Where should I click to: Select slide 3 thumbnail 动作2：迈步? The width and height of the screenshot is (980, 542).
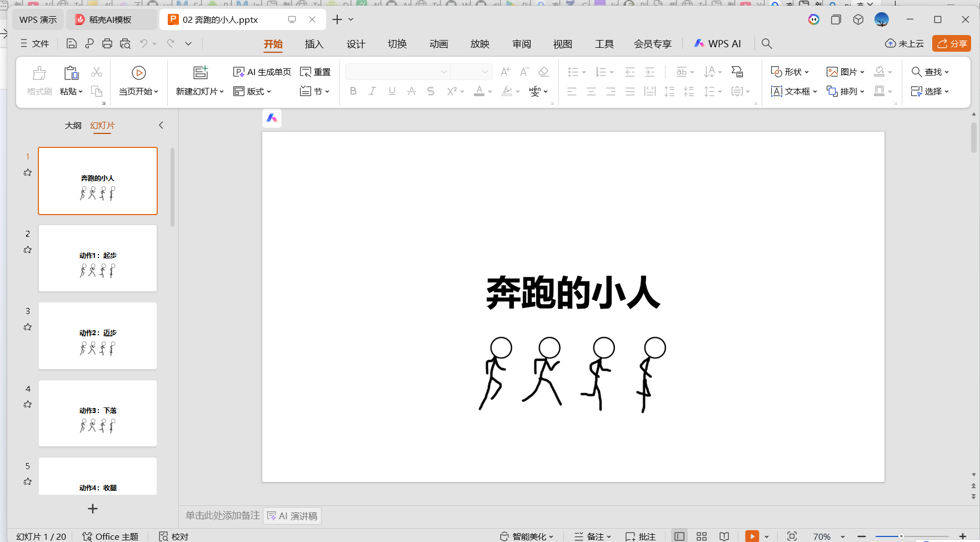click(98, 335)
